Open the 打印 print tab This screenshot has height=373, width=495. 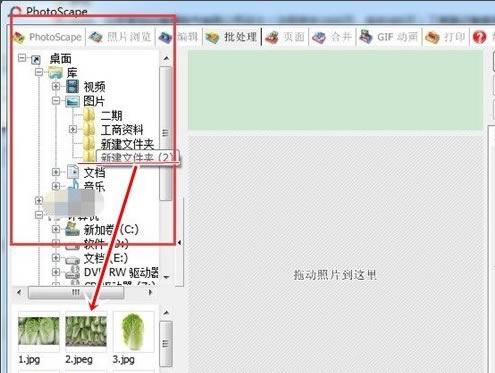446,37
